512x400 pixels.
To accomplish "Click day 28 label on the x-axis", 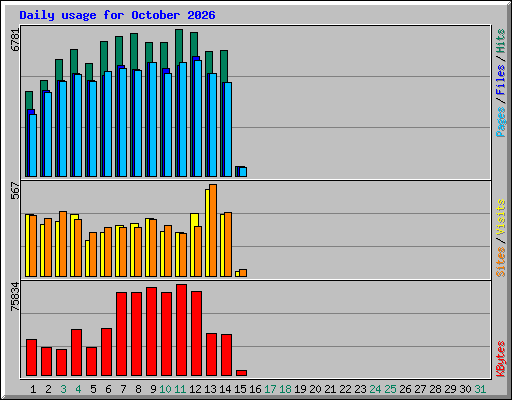I will (435, 389).
